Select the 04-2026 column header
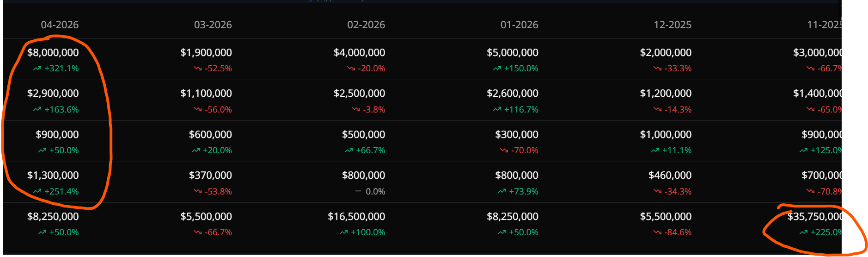The width and height of the screenshot is (868, 257). pos(60,25)
